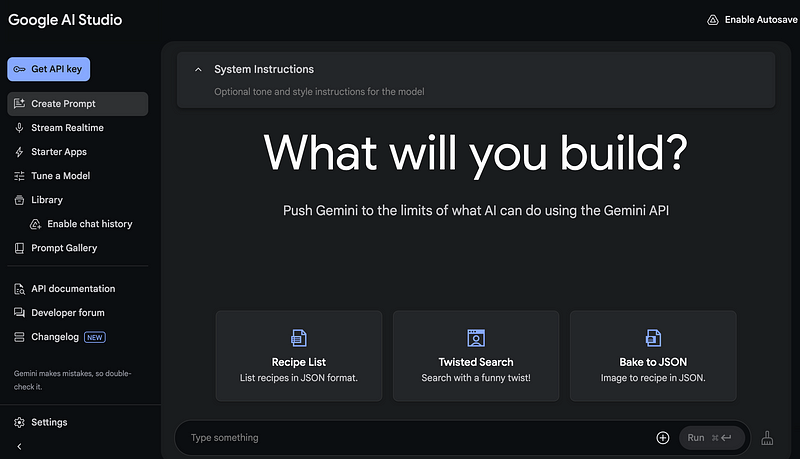Viewport: 800px width, 459px height.
Task: Collapse the sidebar with the left chevron
Action: click(19, 447)
